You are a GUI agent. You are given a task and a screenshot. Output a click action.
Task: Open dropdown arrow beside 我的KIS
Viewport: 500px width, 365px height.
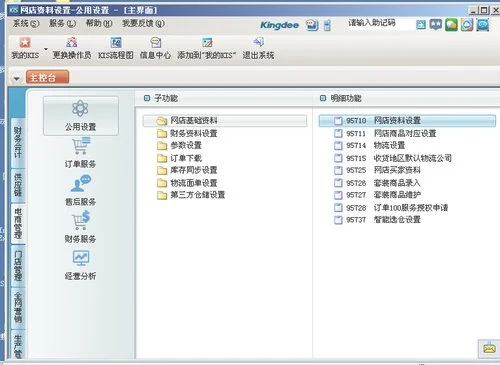[x=46, y=49]
